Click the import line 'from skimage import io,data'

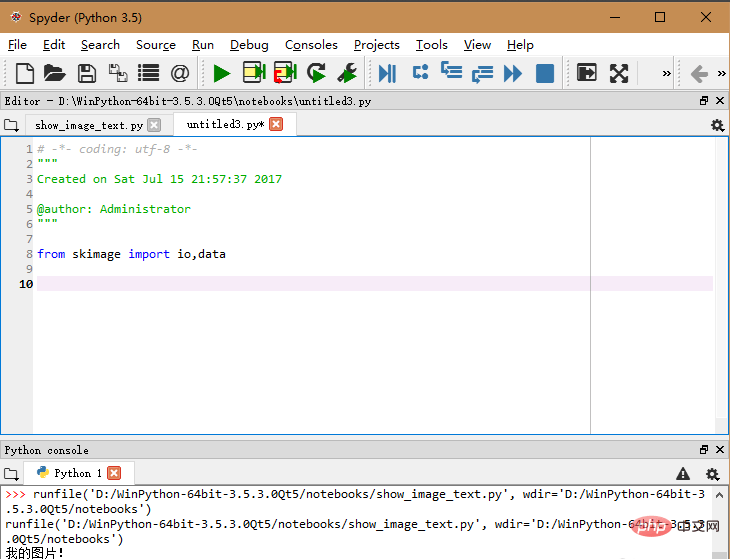(131, 254)
